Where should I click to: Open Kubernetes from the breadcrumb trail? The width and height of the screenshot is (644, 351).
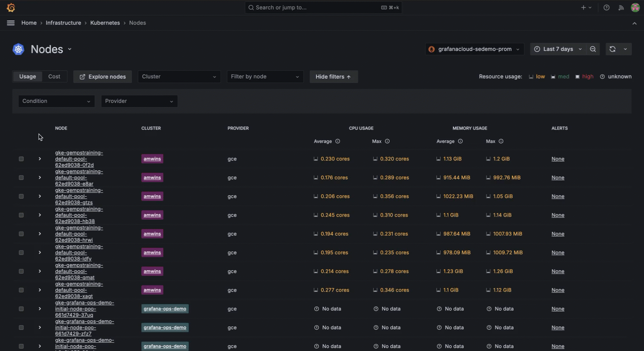(105, 23)
